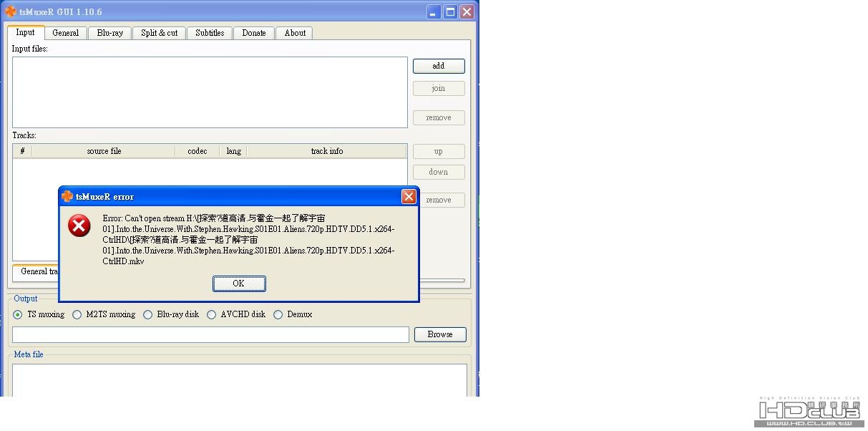This screenshot has width=868, height=431.
Task: Open the Blu-ray tab
Action: click(110, 33)
